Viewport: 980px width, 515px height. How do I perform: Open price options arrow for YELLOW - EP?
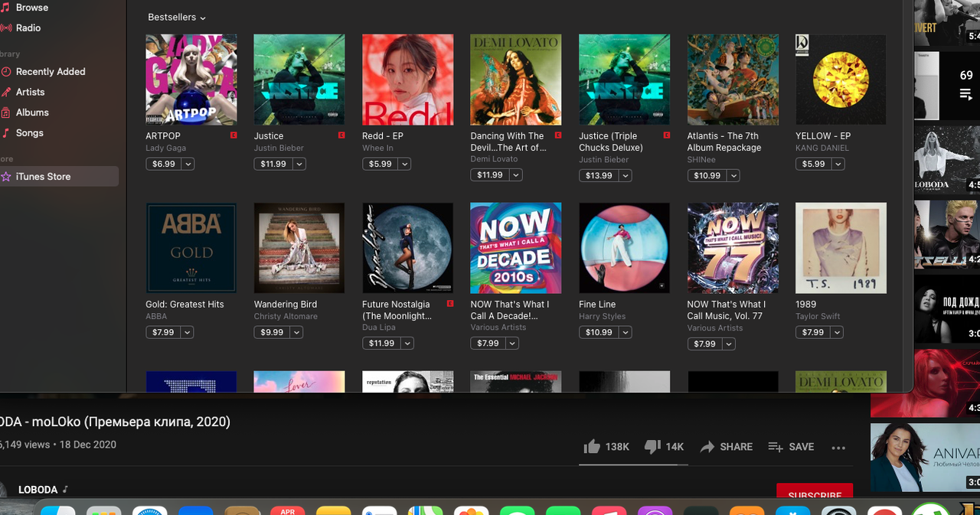tap(838, 164)
